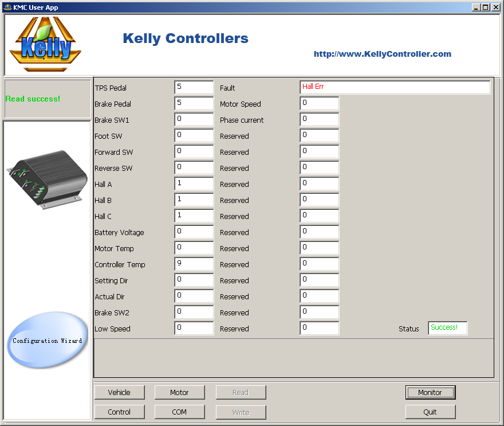
Task: Click the Status field showing Success!
Action: (x=448, y=328)
